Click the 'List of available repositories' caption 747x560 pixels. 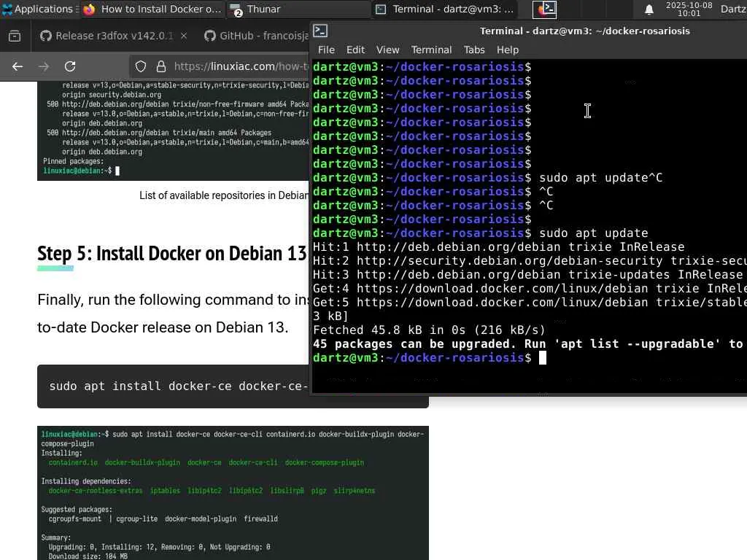(224, 195)
